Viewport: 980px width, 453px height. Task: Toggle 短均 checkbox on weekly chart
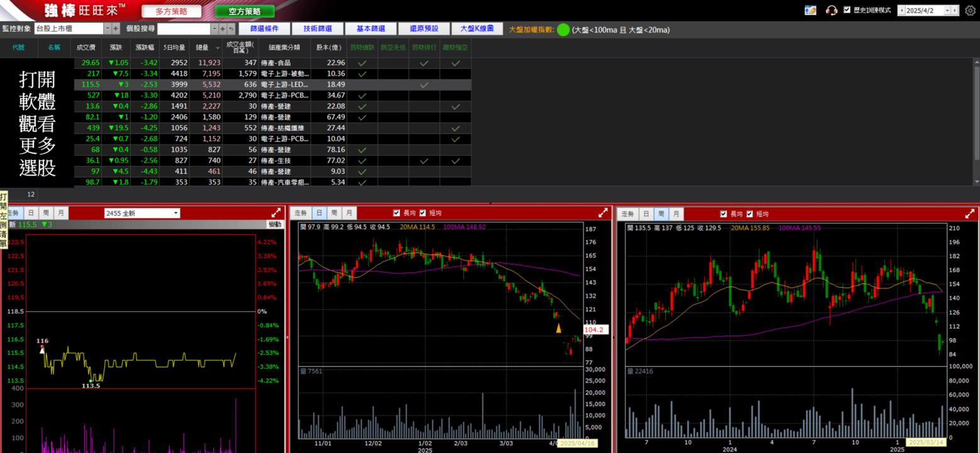click(x=749, y=214)
